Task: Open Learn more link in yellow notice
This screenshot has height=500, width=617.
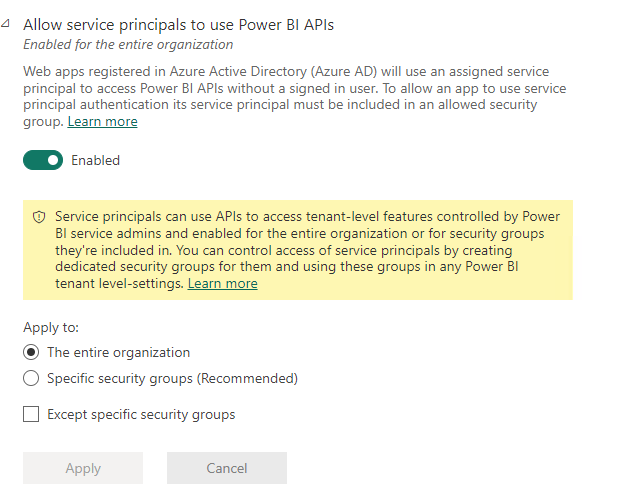Action: pos(223,284)
